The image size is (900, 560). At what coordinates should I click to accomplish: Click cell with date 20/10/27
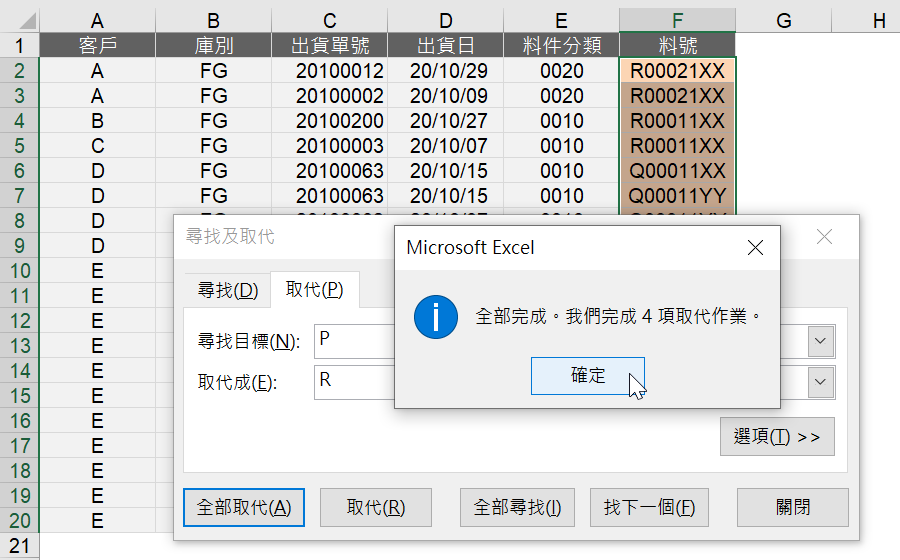click(x=445, y=120)
